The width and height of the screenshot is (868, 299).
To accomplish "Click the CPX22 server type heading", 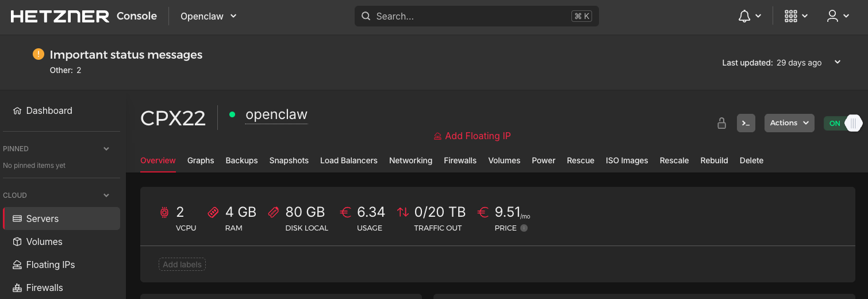I will click(x=173, y=118).
